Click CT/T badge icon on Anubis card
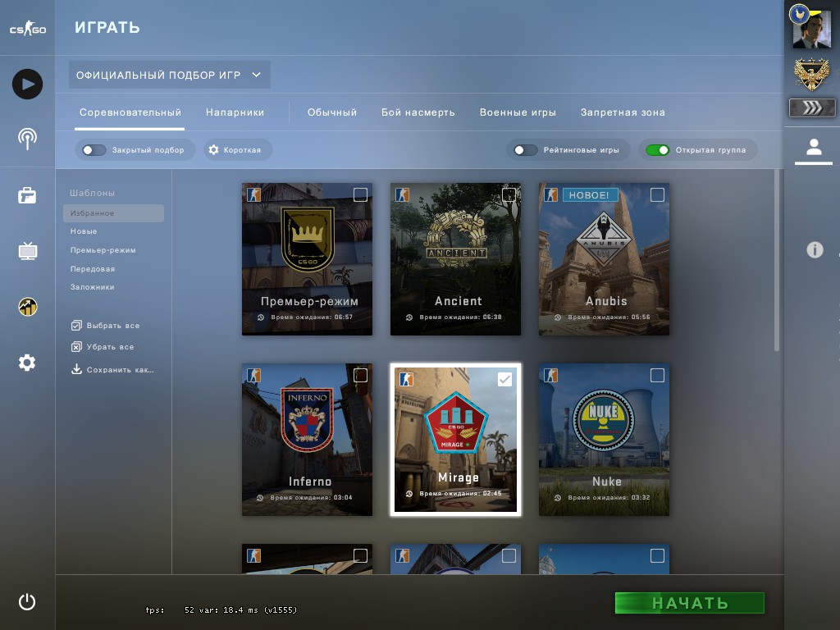The image size is (840, 630). pyautogui.click(x=550, y=195)
